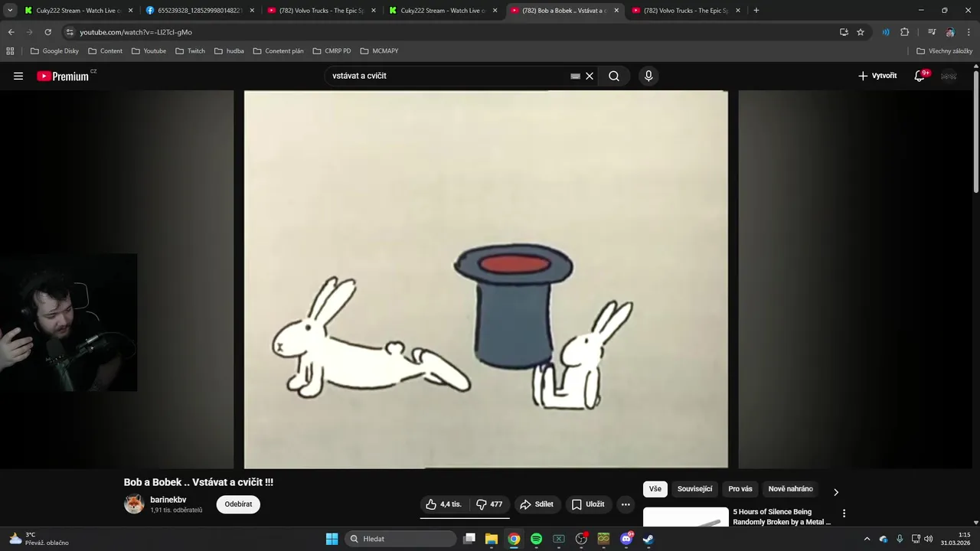Expand the Content bookmark folder
This screenshot has height=551, width=980.
(x=106, y=51)
